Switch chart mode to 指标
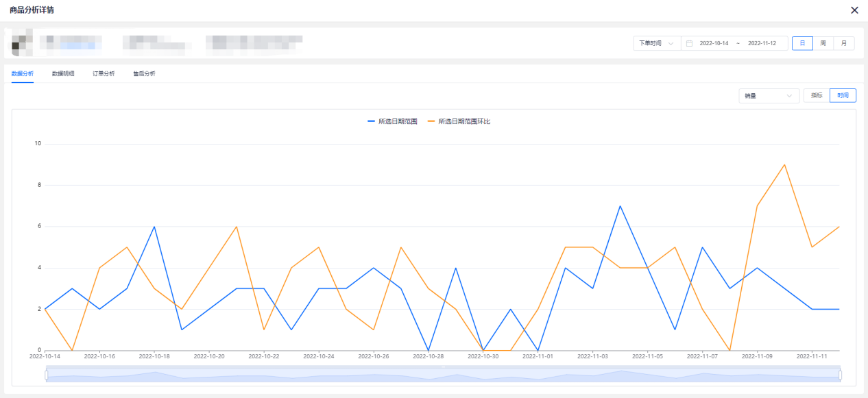The height and width of the screenshot is (398, 868). pyautogui.click(x=817, y=96)
